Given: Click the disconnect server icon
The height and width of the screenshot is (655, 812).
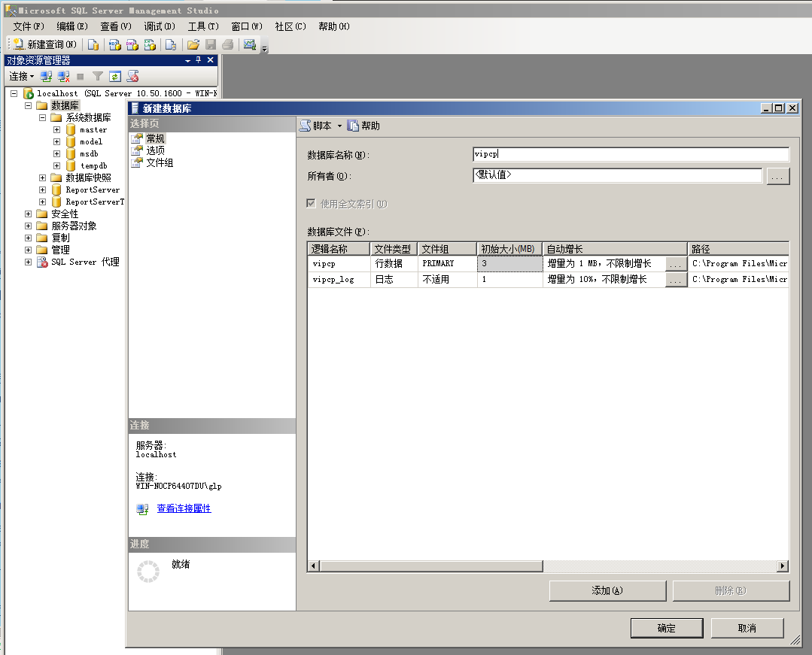Looking at the screenshot, I should 63,77.
